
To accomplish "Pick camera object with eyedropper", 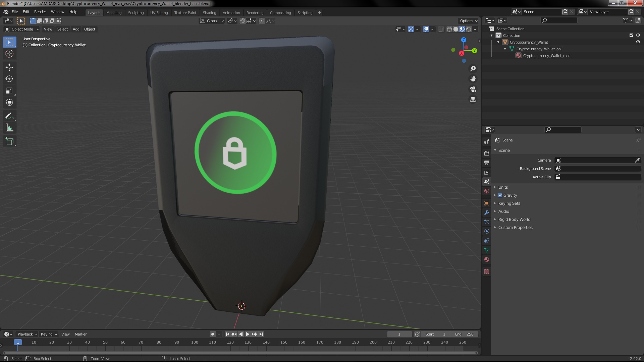I will click(637, 160).
